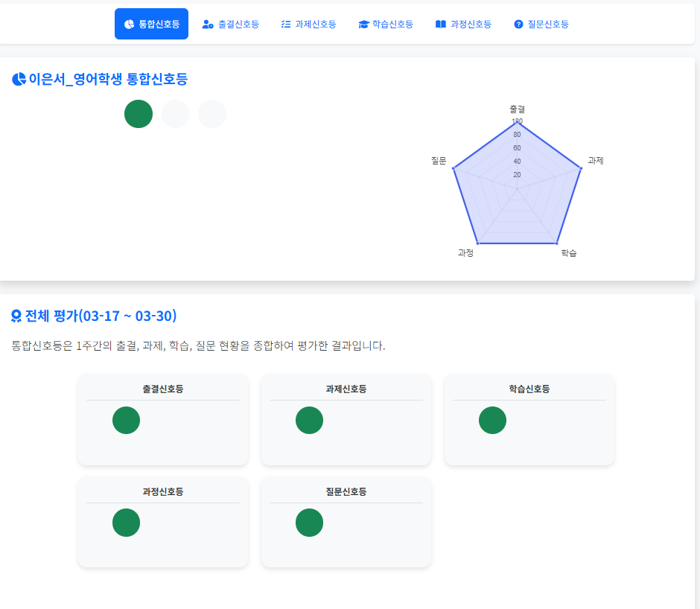The width and height of the screenshot is (700, 609).
Task: Click the 질문신호등 card green circle
Action: 309,523
